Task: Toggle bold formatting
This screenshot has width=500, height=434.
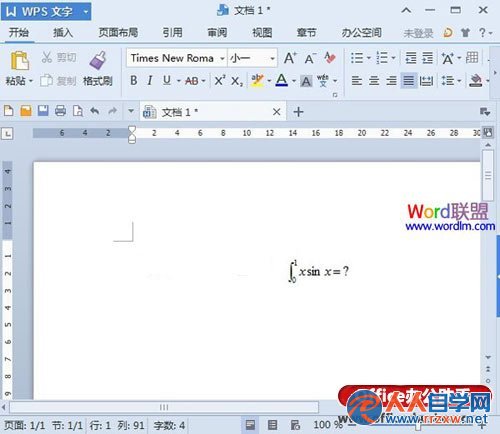Action: 134,80
